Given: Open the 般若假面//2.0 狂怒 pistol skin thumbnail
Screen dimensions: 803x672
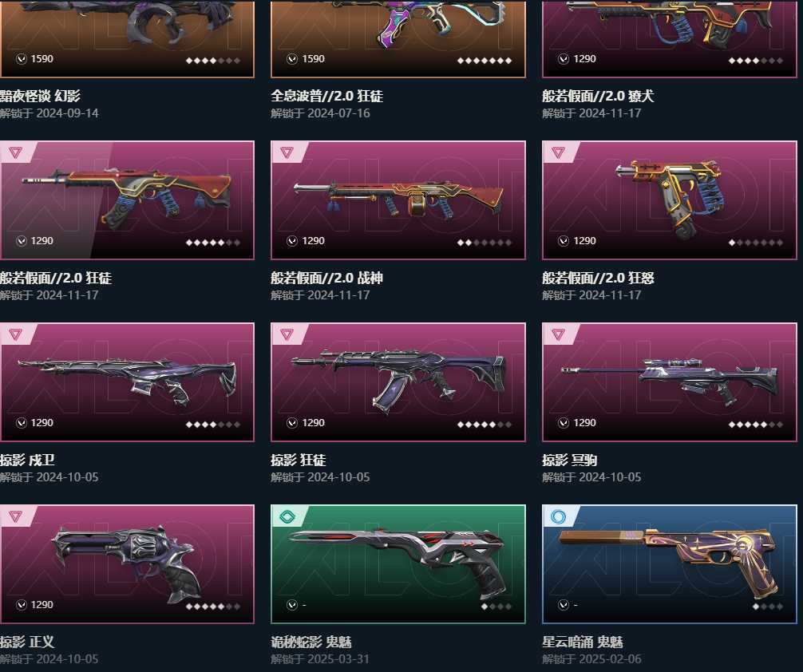Looking at the screenshot, I should pyautogui.click(x=670, y=200).
